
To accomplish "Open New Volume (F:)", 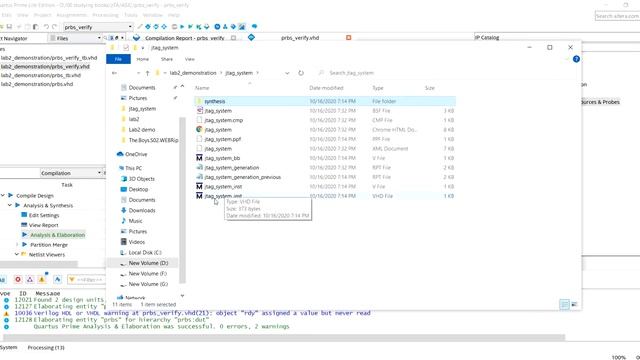I will [x=148, y=273].
